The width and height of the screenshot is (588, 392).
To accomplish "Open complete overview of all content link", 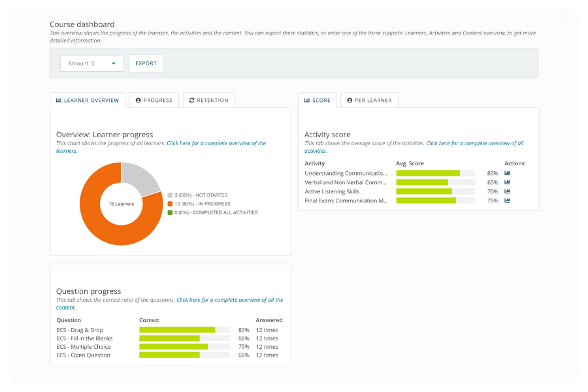I will click(x=229, y=300).
